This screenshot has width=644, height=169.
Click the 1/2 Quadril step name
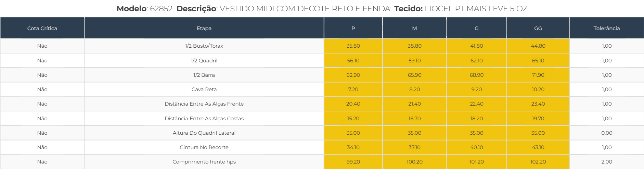204,61
